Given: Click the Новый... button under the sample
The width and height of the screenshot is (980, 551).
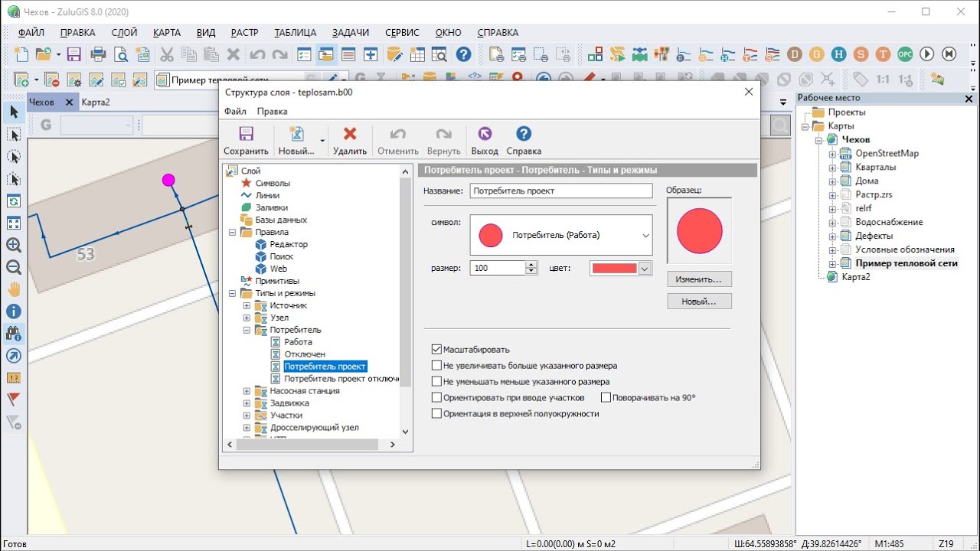Looking at the screenshot, I should 699,302.
